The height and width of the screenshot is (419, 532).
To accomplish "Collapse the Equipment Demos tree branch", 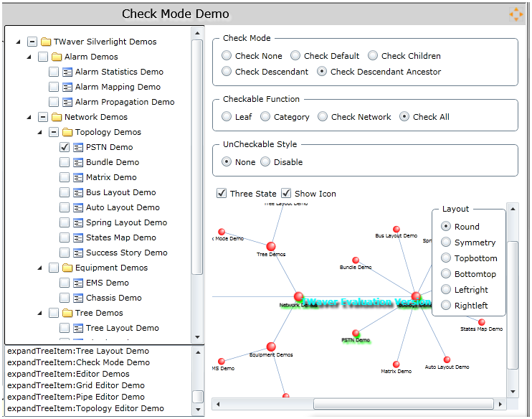I will pos(40,268).
